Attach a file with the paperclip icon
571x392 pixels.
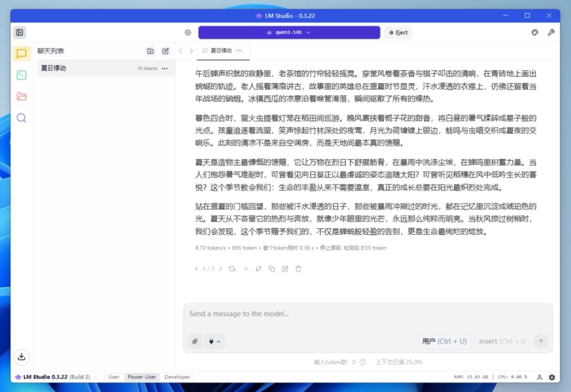tap(195, 341)
